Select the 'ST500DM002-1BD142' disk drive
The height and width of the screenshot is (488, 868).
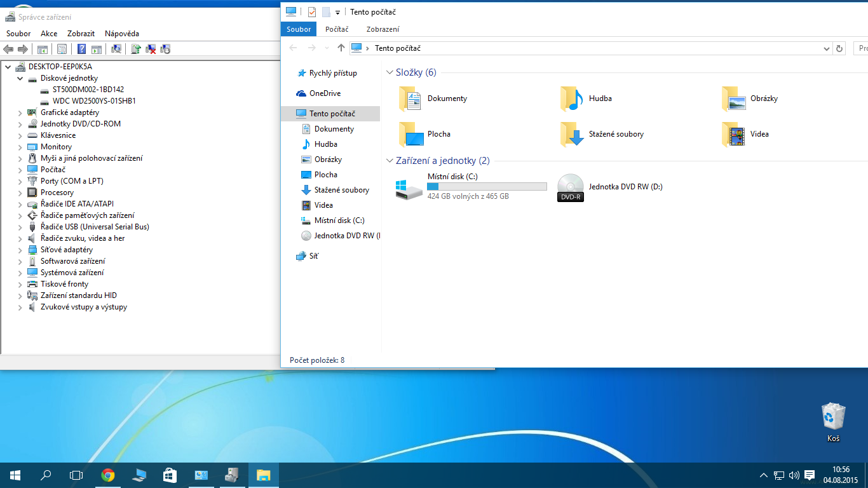click(x=88, y=90)
